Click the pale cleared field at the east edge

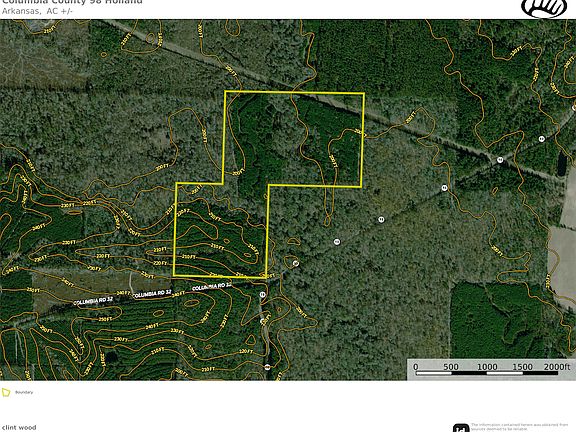click(562, 257)
